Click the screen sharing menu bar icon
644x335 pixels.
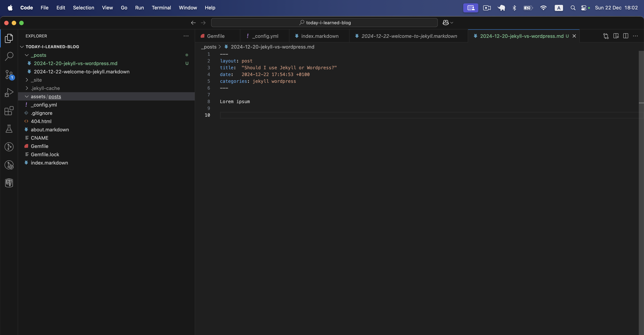tap(471, 8)
